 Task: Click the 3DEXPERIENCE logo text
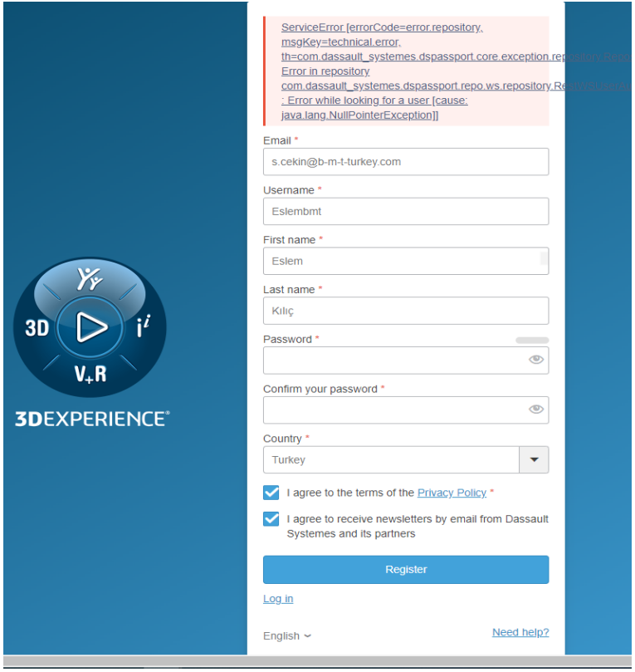(x=91, y=419)
